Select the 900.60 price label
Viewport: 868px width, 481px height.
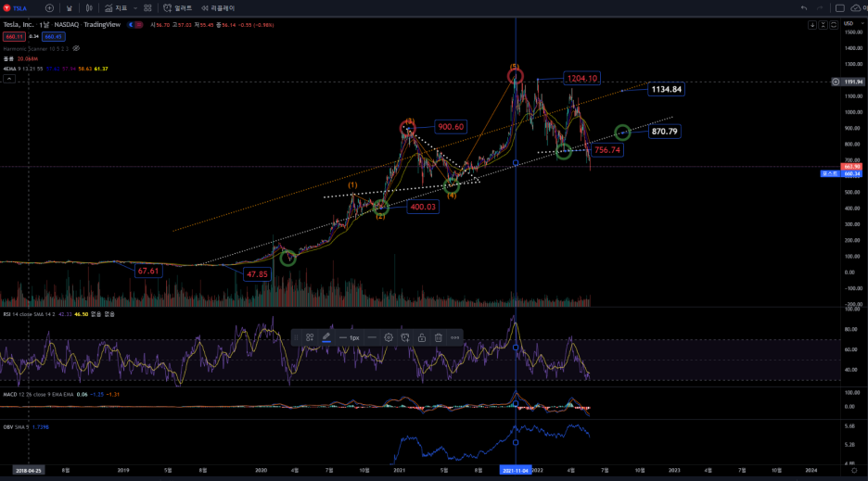451,127
